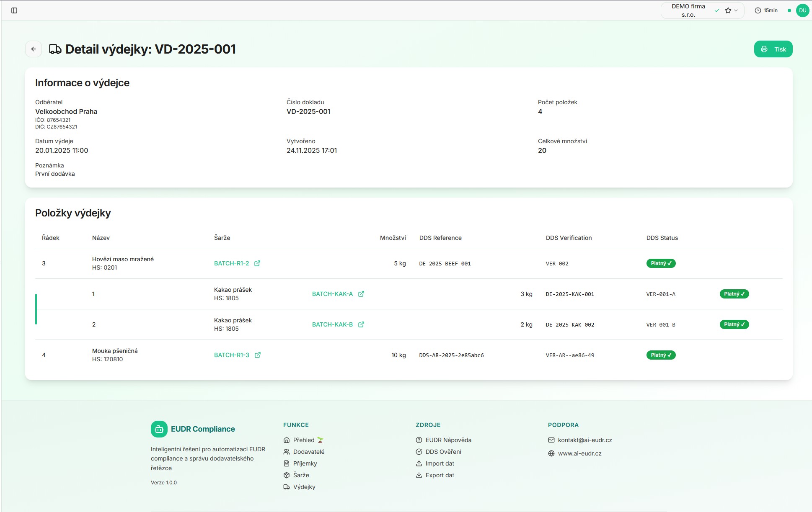Open external link icon next to BATCH-KAK-B
The height and width of the screenshot is (512, 812).
(361, 324)
